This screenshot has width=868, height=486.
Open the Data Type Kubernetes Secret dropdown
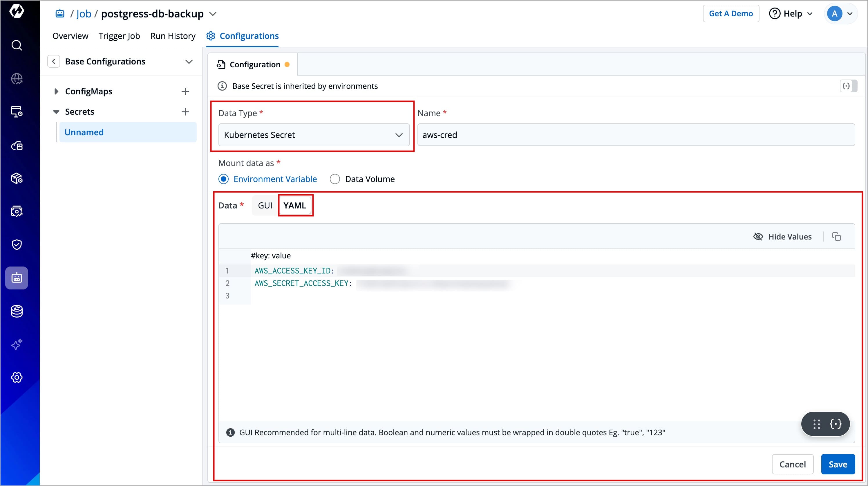pyautogui.click(x=313, y=135)
